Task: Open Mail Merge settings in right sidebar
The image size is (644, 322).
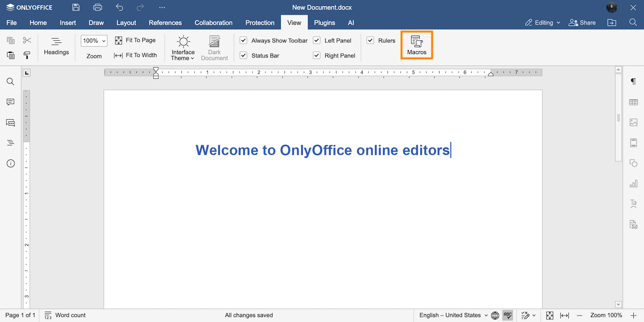Action: point(633,224)
